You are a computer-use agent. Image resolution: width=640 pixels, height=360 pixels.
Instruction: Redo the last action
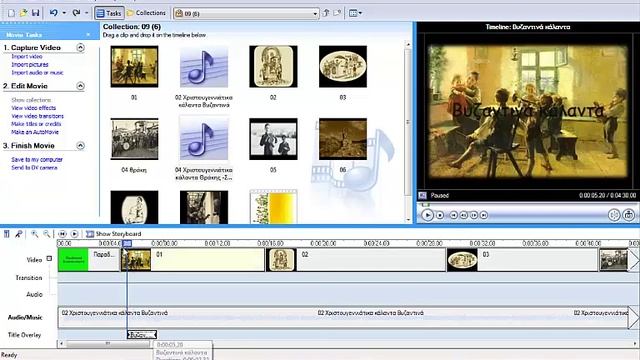76,13
